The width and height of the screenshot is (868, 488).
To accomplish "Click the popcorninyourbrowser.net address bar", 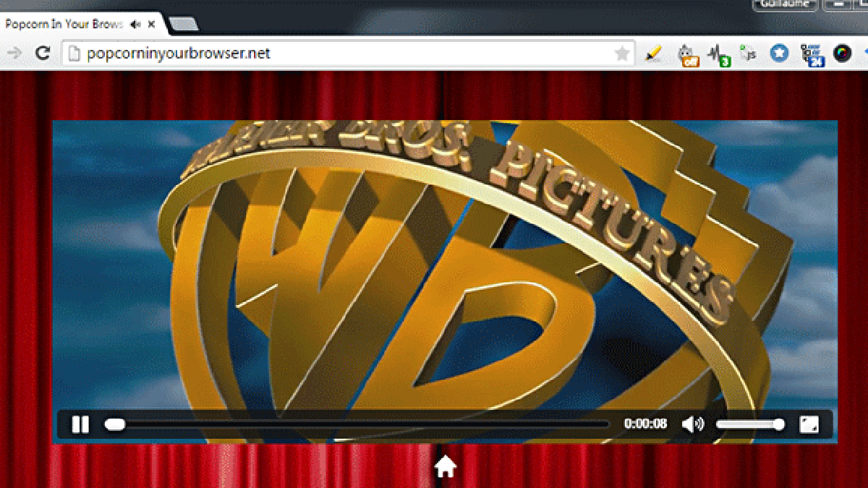I will coord(347,53).
